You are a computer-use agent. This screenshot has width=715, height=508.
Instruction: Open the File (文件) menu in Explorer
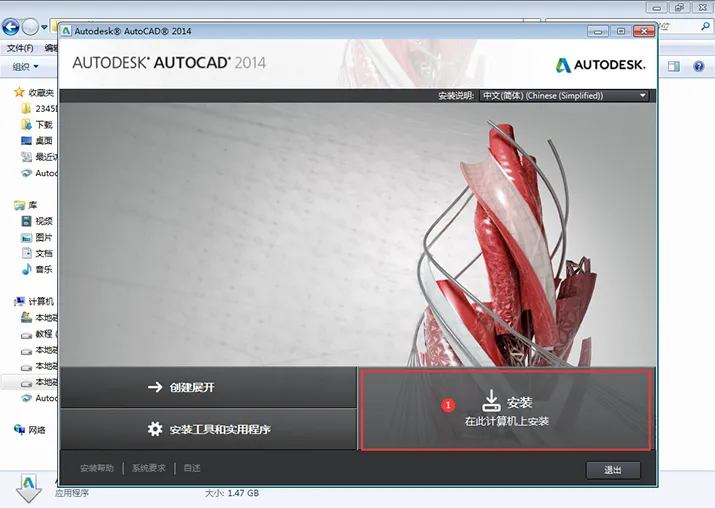20,48
